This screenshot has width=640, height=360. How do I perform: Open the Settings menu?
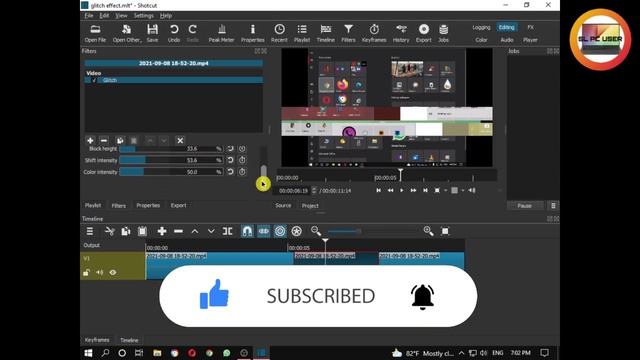144,16
